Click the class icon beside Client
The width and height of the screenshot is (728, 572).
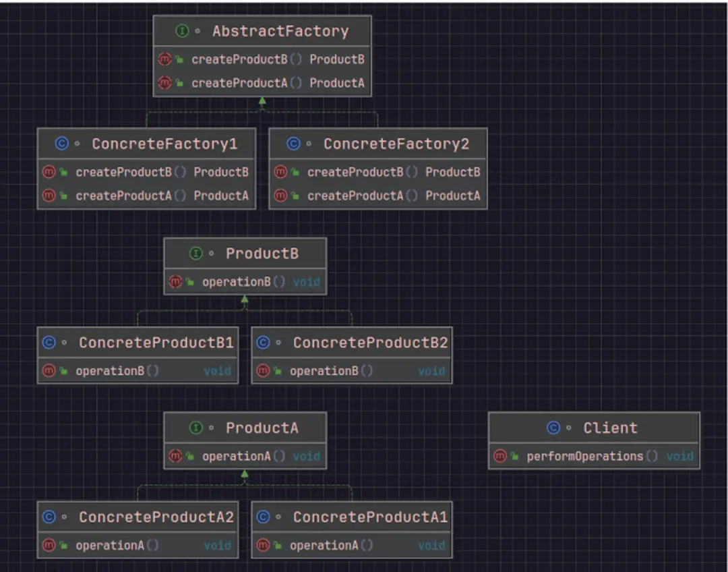(x=553, y=428)
